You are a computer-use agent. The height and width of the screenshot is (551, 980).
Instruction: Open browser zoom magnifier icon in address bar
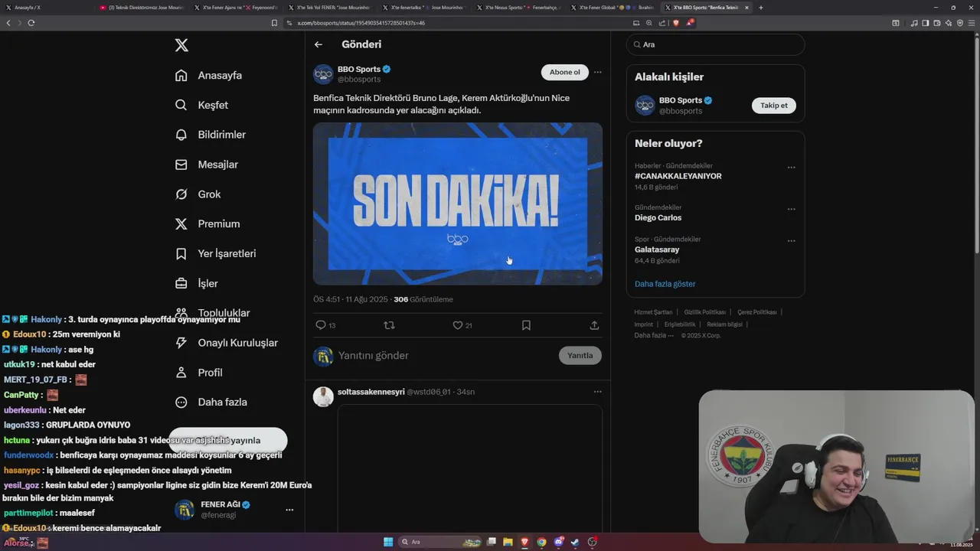click(649, 23)
